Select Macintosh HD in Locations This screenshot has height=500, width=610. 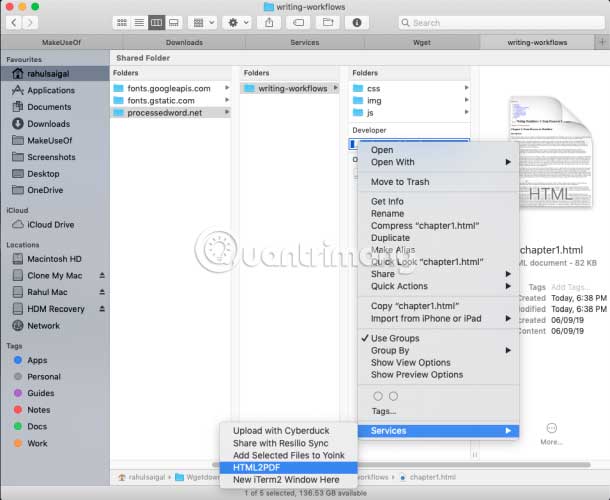(54, 259)
